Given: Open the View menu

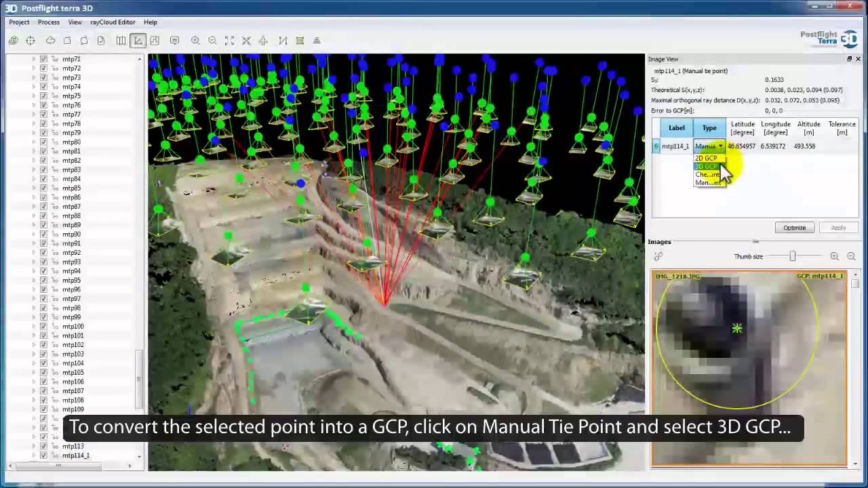Looking at the screenshot, I should click(x=75, y=22).
